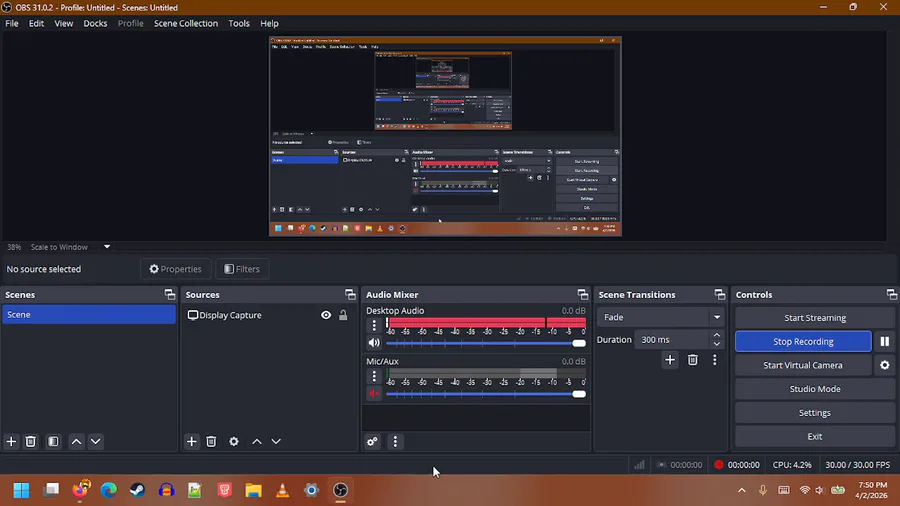Delete scene transition trash icon
This screenshot has height=506, width=900.
pyautogui.click(x=693, y=360)
